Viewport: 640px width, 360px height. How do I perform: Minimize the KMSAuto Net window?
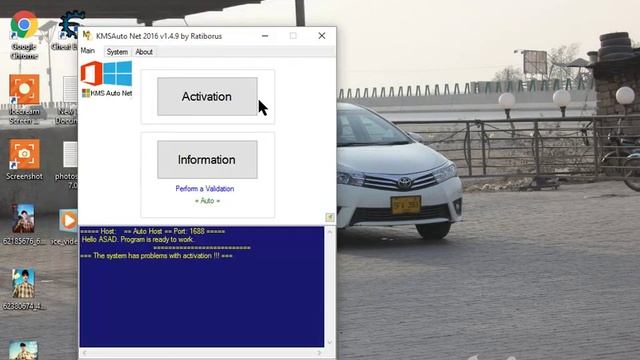point(265,36)
